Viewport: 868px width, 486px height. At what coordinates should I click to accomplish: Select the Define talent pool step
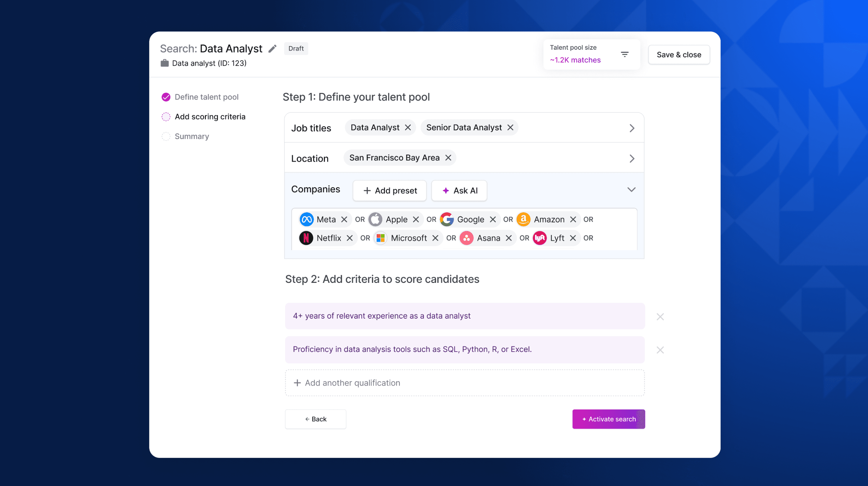pyautogui.click(x=206, y=97)
